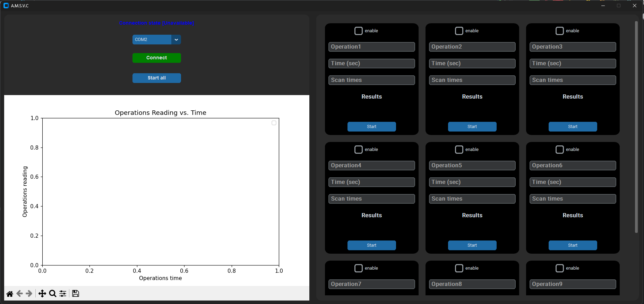Go forward to next plot view
This screenshot has height=304, width=644.
[29, 294]
